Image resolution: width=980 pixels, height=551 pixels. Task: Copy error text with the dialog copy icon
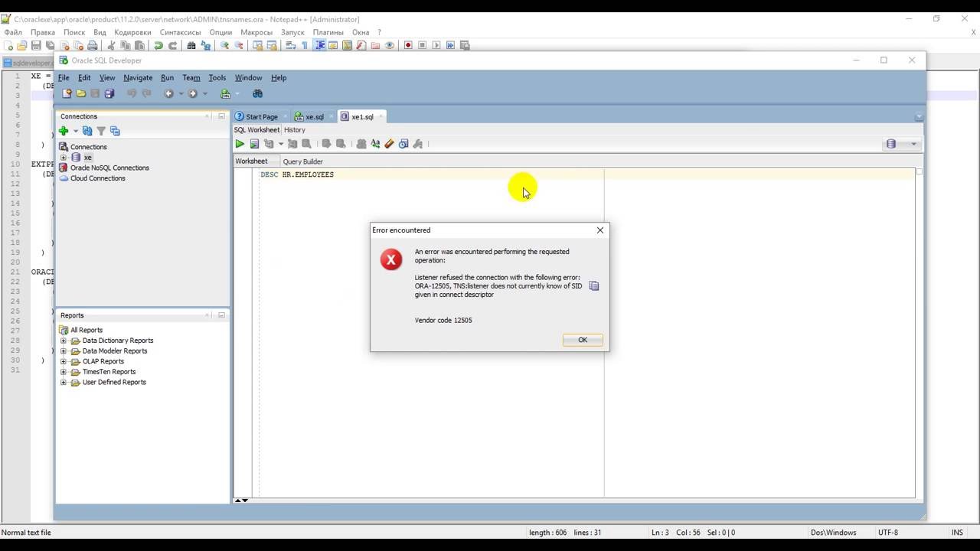click(x=593, y=285)
